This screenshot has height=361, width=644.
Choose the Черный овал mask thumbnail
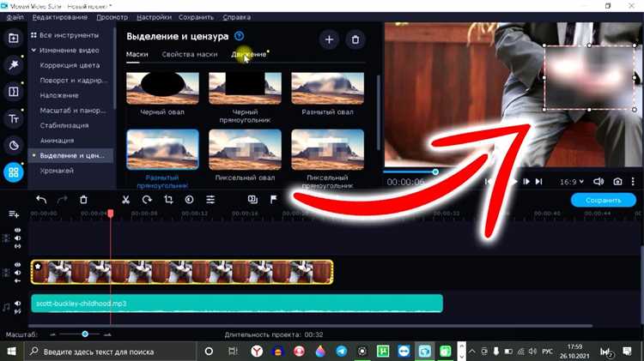[x=162, y=88]
